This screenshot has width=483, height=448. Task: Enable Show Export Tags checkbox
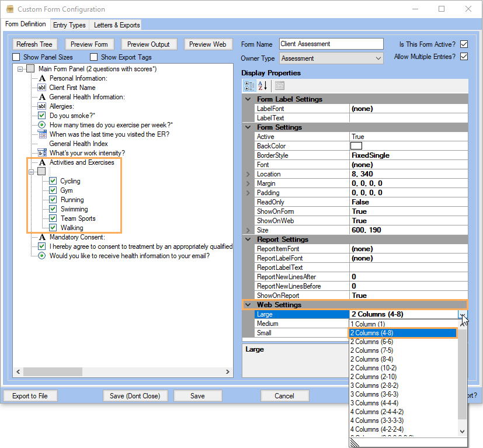[93, 57]
